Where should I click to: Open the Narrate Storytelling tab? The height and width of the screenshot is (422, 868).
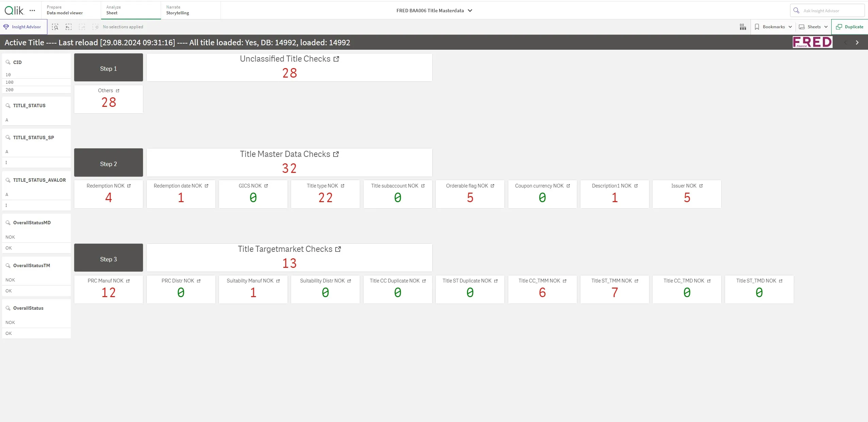tap(191, 10)
